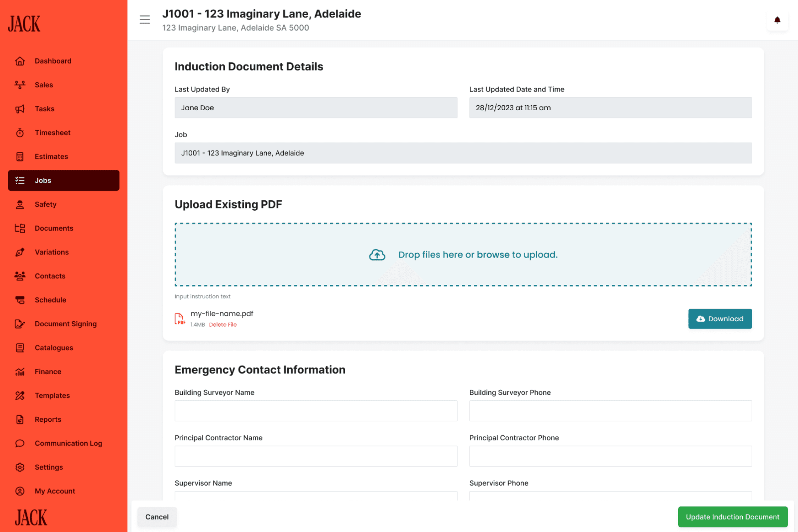Open the Dashboard menu item
Viewport: 798px width, 532px height.
(x=53, y=61)
